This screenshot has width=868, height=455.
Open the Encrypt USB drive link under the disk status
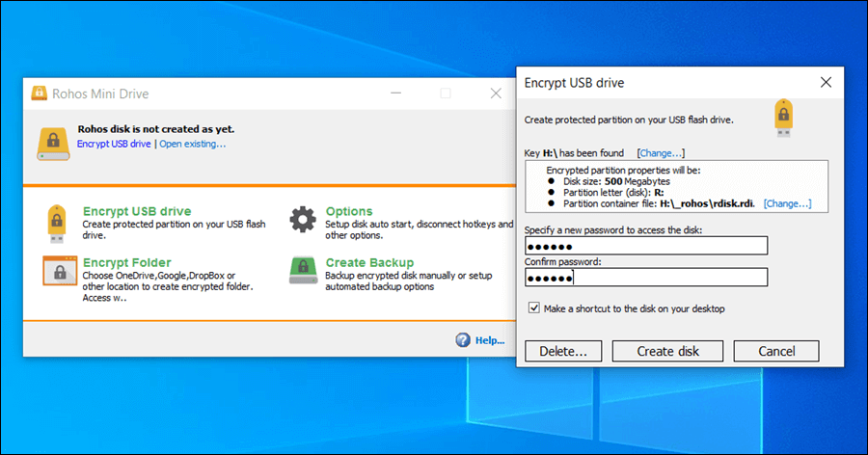pyautogui.click(x=114, y=144)
